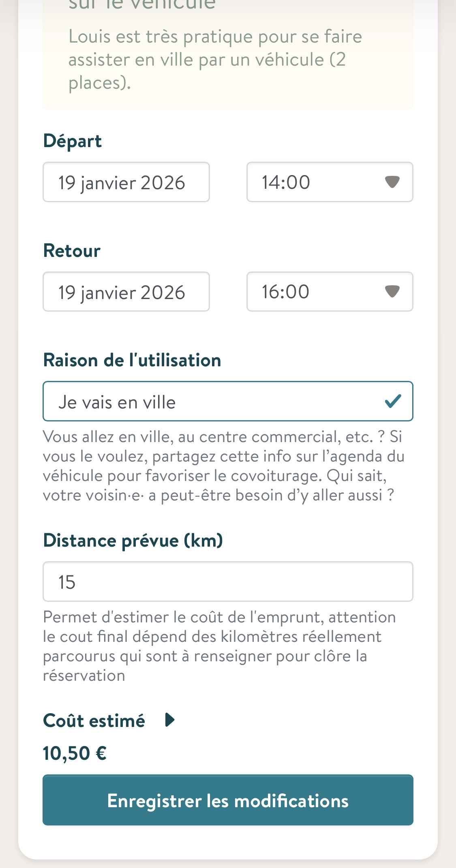Click the cost estimation hint under distance
Viewport: 456px width, 868px height.
(219, 646)
